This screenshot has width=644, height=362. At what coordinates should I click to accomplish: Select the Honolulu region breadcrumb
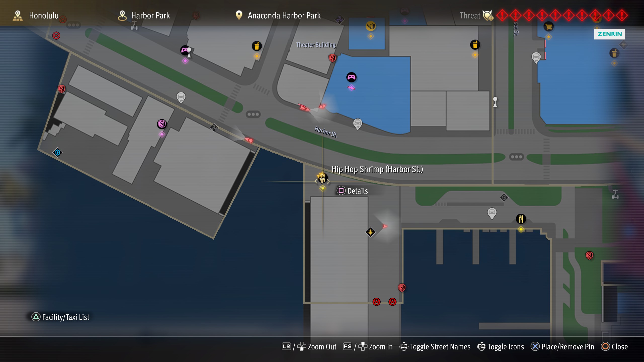coord(35,15)
